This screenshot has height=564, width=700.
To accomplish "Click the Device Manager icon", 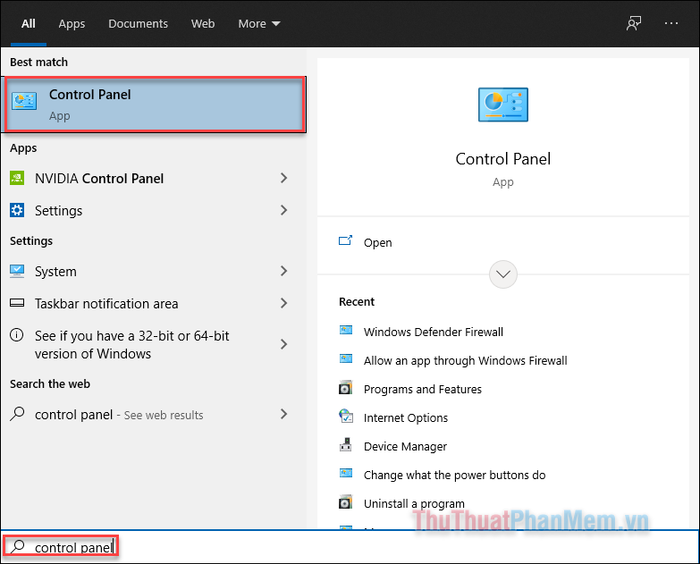I will click(x=346, y=445).
